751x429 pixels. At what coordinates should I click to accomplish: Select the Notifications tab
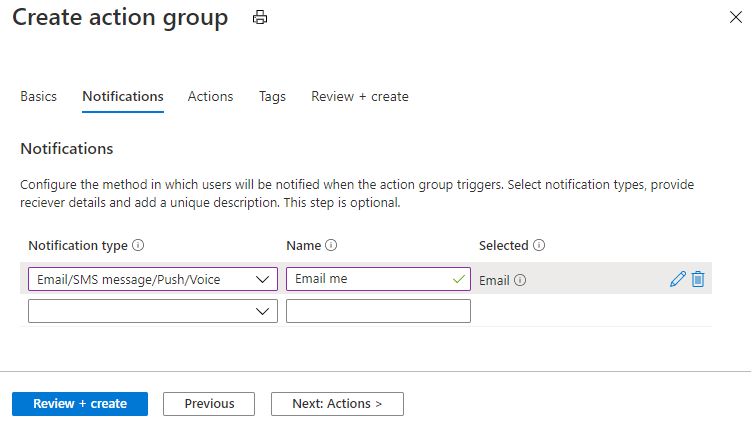tap(123, 96)
